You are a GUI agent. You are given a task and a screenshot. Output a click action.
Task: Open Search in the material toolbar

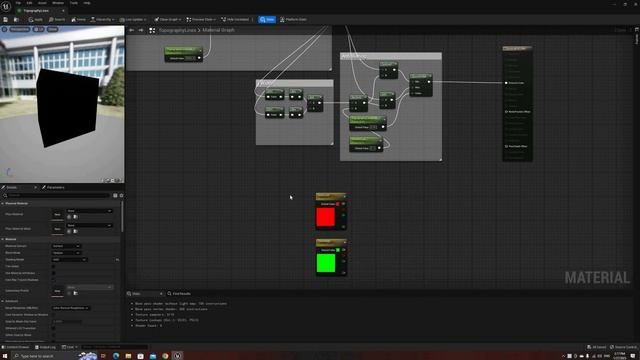[x=57, y=20]
